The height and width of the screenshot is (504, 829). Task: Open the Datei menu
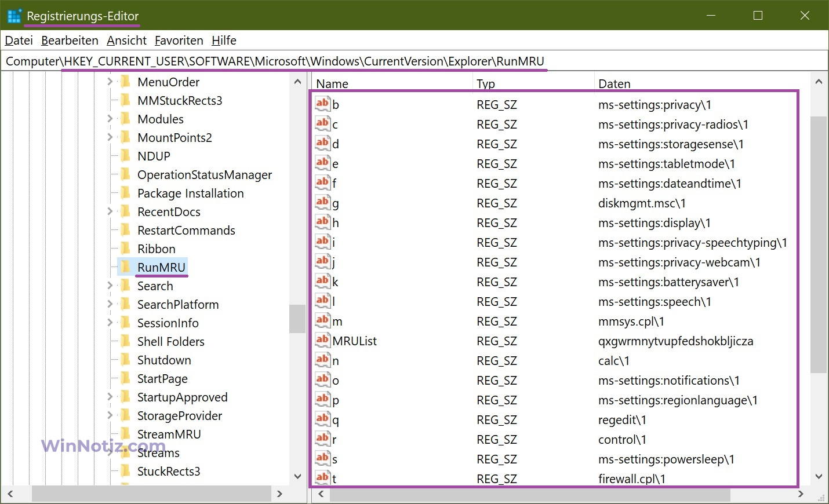point(19,40)
